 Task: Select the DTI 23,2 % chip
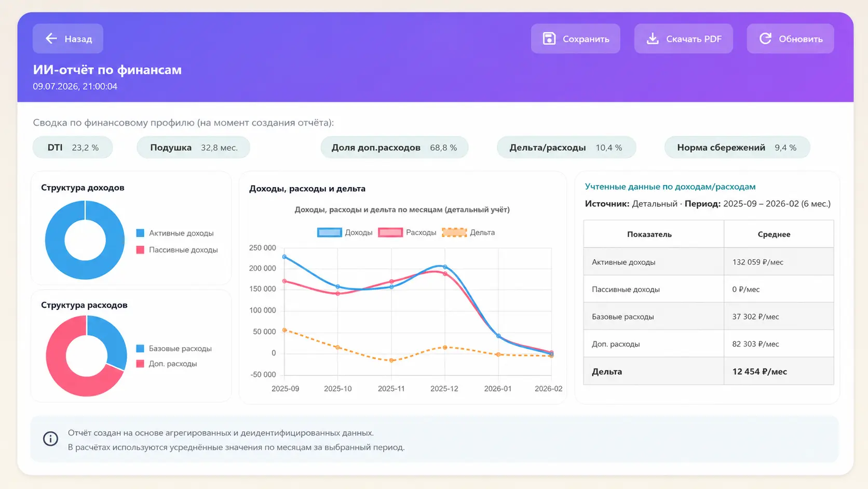pyautogui.click(x=73, y=148)
